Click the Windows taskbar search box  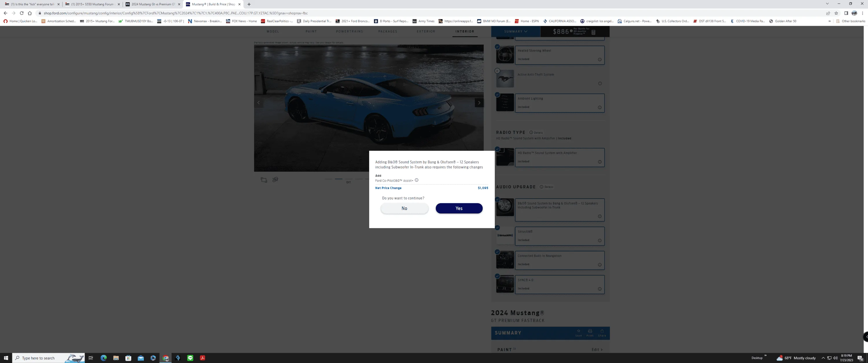point(48,358)
